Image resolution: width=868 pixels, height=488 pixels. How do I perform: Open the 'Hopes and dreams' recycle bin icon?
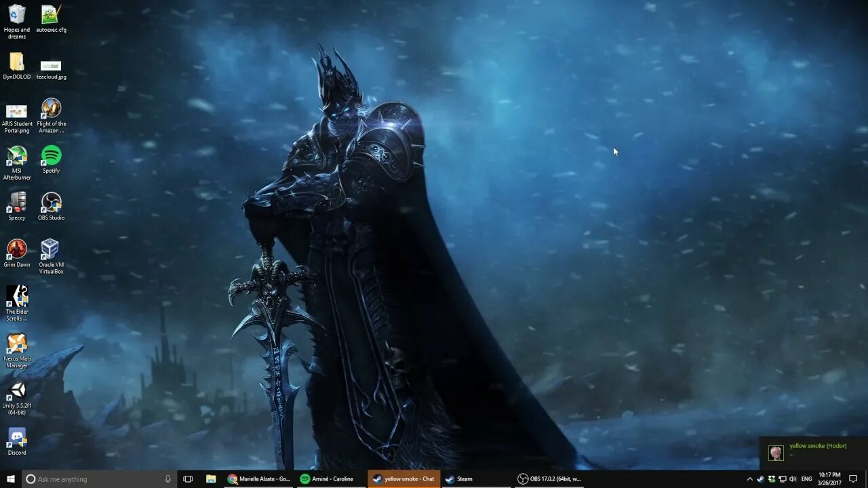[17, 22]
